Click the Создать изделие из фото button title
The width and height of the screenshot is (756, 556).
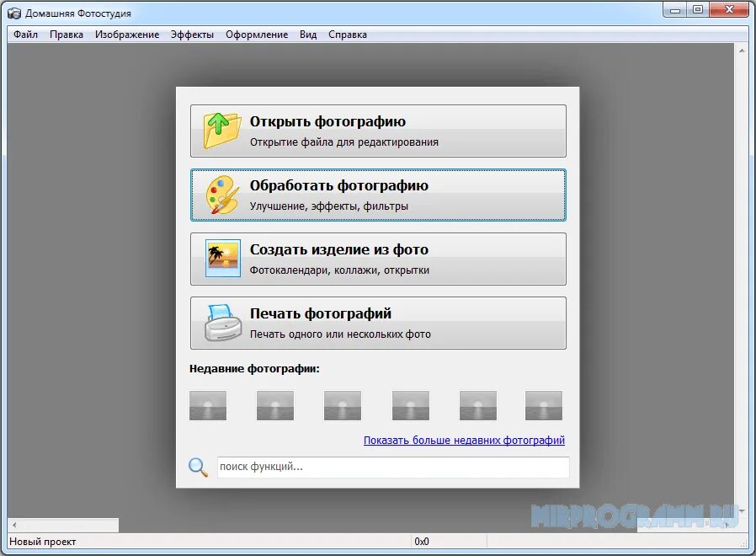click(x=339, y=249)
